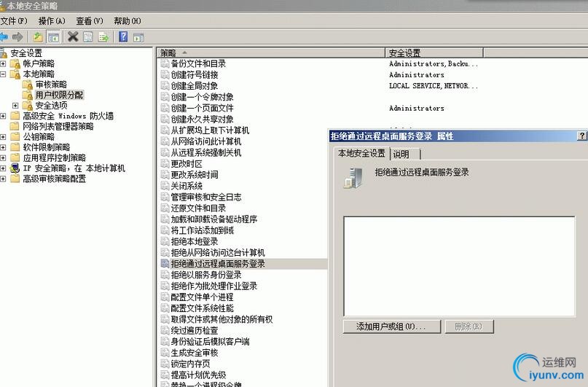This screenshot has width=588, height=387.
Task: Select the 配置文件系统性能 policy row
Action: coord(202,308)
